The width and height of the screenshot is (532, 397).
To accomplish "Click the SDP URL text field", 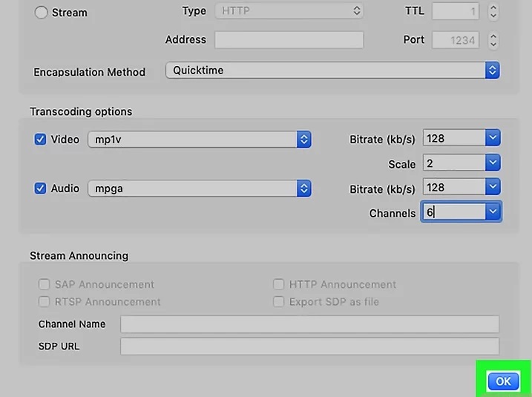I will click(x=309, y=346).
